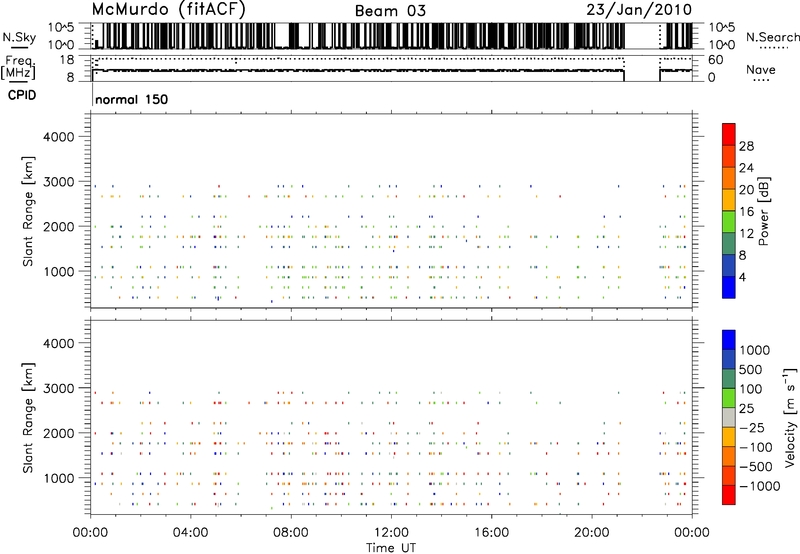The width and height of the screenshot is (800, 554).
Task: Click the "McMurdo (fitACF)" plot title
Action: point(168,10)
